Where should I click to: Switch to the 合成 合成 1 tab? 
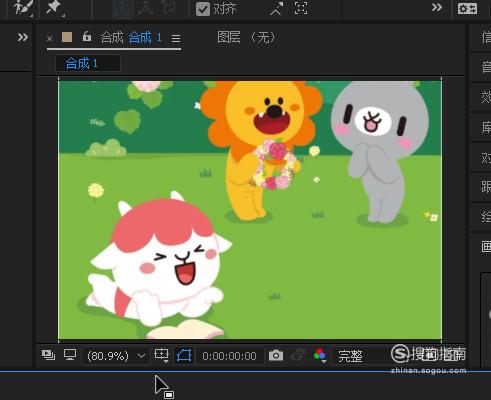131,38
